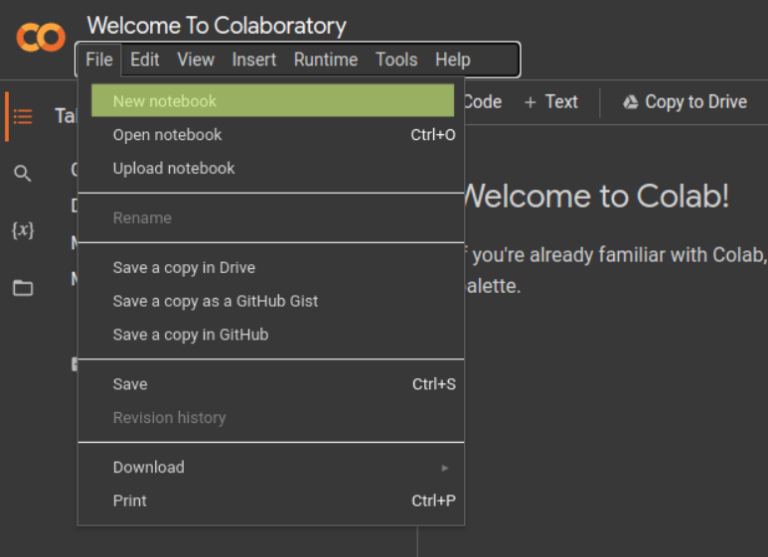Click the Copy to Drive button

[x=685, y=102]
